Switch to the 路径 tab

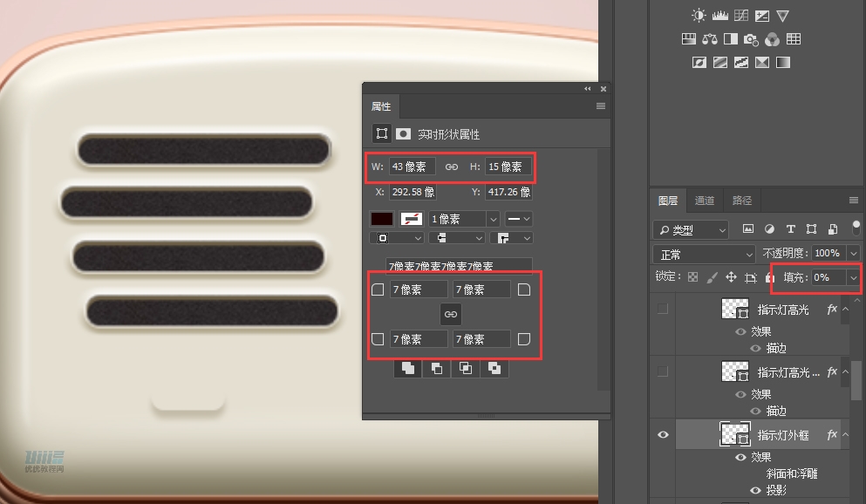(742, 201)
